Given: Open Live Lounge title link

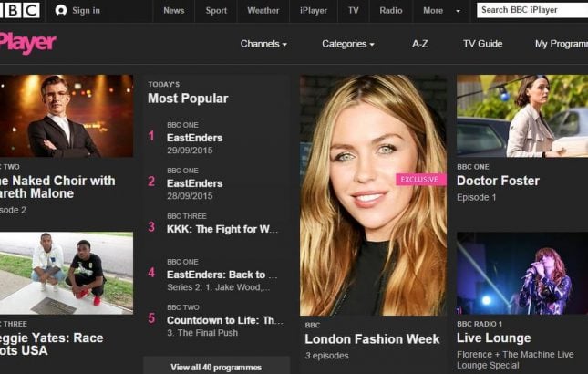Looking at the screenshot, I should (x=494, y=338).
